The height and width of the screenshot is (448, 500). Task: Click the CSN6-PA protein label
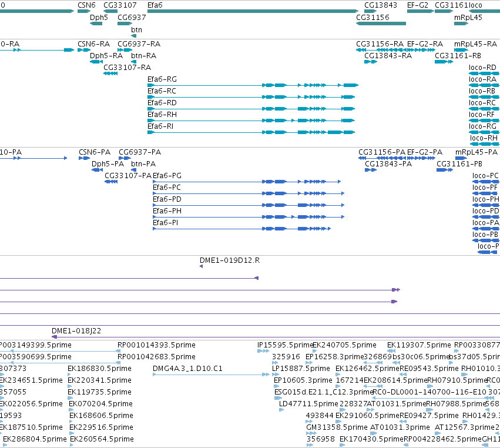[95, 152]
